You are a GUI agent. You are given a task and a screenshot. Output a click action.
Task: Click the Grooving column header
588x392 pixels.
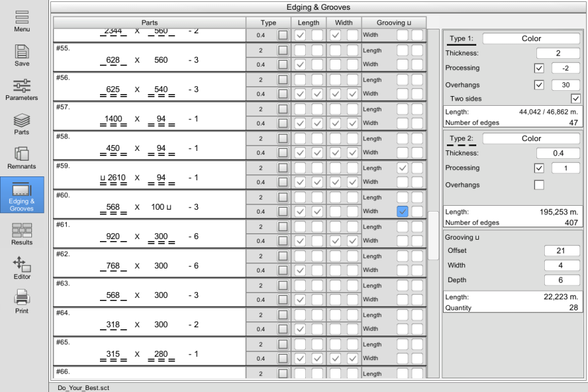coord(394,22)
